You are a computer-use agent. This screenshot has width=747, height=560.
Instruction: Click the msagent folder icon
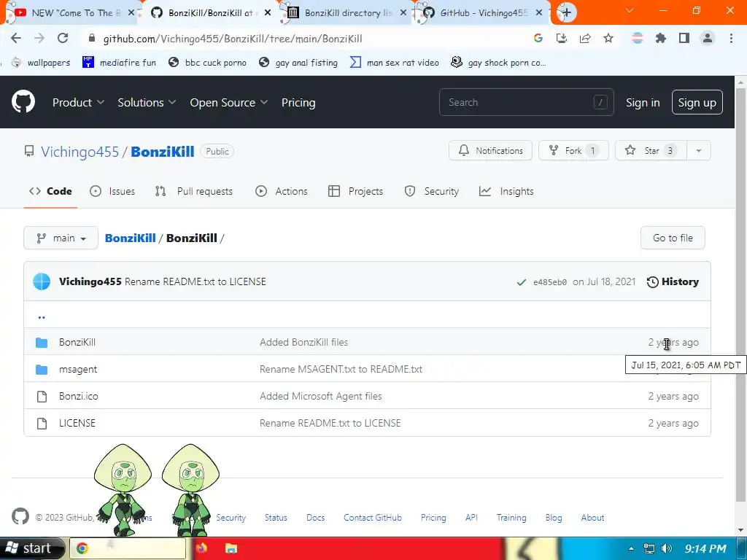(42, 369)
